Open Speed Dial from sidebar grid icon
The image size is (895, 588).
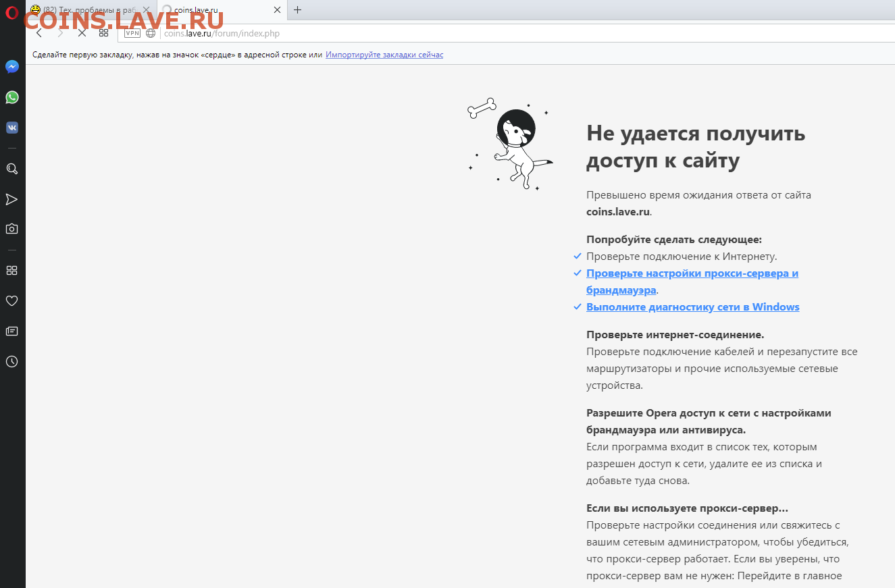tap(11, 270)
